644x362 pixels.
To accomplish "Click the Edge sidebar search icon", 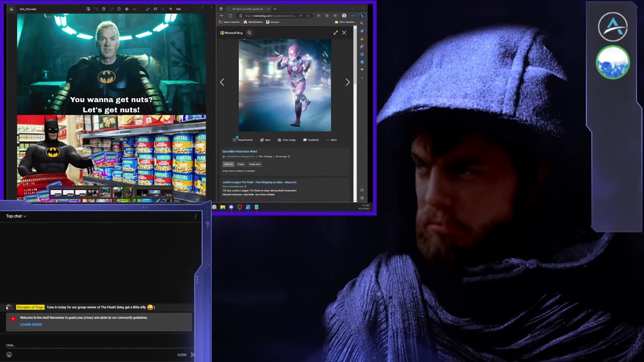I will [362, 23].
